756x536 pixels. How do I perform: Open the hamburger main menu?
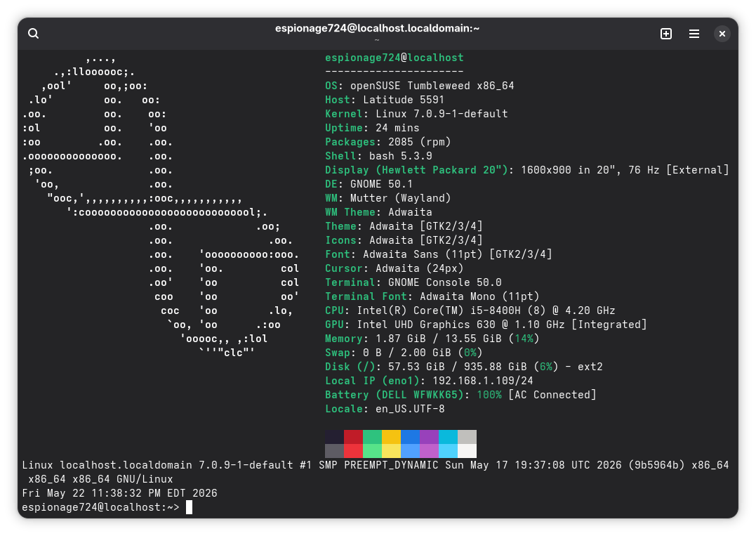click(x=694, y=33)
